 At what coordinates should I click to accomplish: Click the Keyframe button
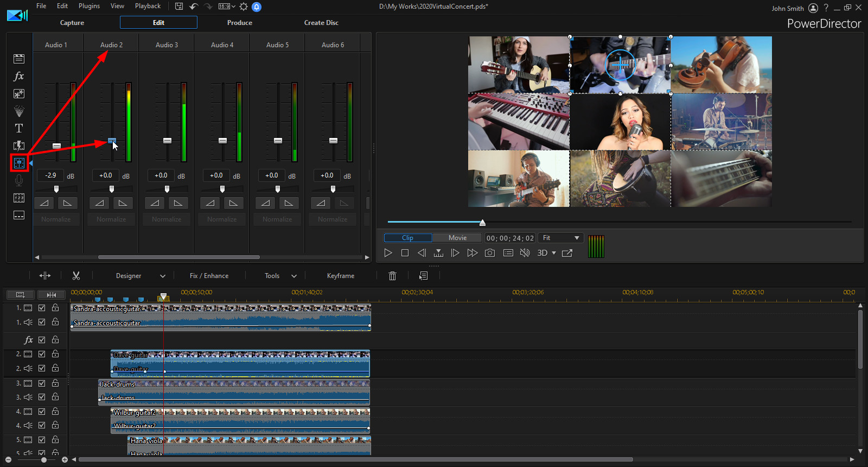[x=340, y=276]
